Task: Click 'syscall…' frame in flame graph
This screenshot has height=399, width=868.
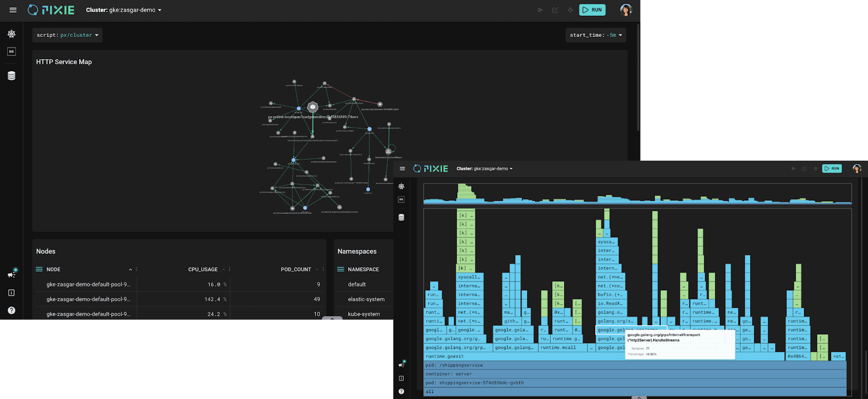Action: (469, 277)
